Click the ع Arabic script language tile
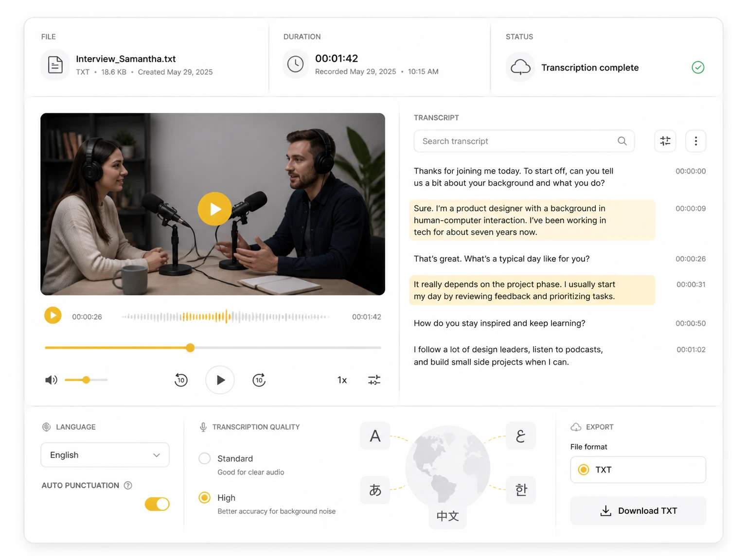747x560 pixels. click(x=521, y=436)
